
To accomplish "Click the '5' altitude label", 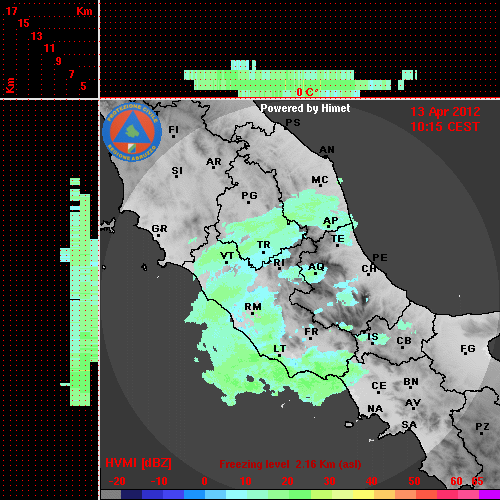I will tap(83, 86).
